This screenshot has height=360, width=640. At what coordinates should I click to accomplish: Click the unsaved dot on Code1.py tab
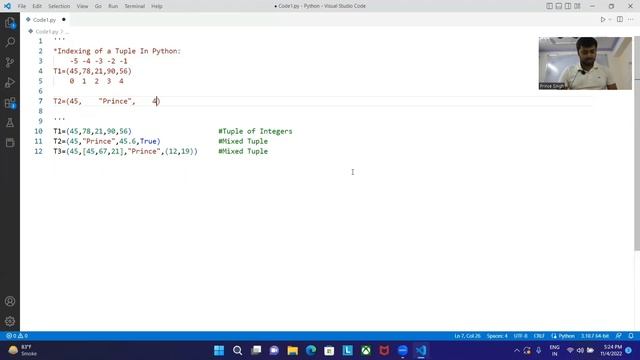pos(64,20)
